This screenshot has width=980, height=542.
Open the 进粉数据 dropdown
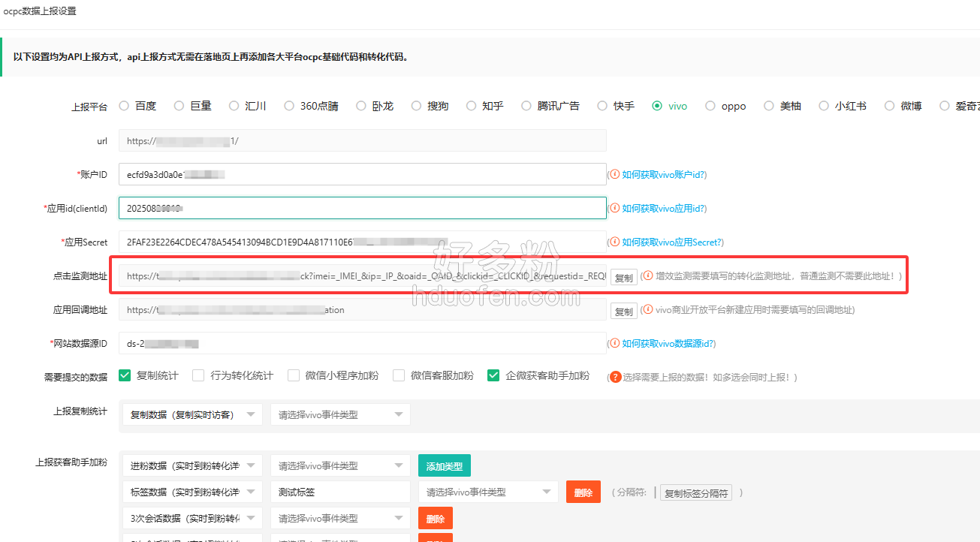point(192,466)
